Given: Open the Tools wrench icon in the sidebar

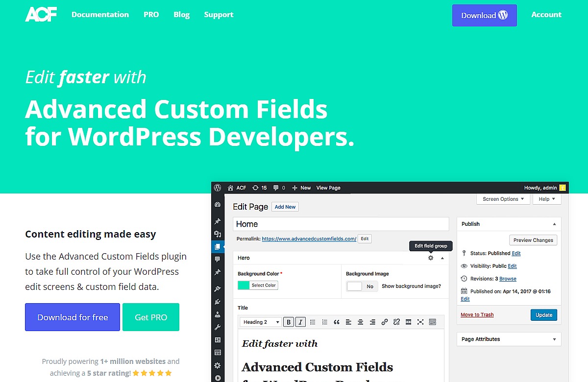Looking at the screenshot, I should coord(218,327).
